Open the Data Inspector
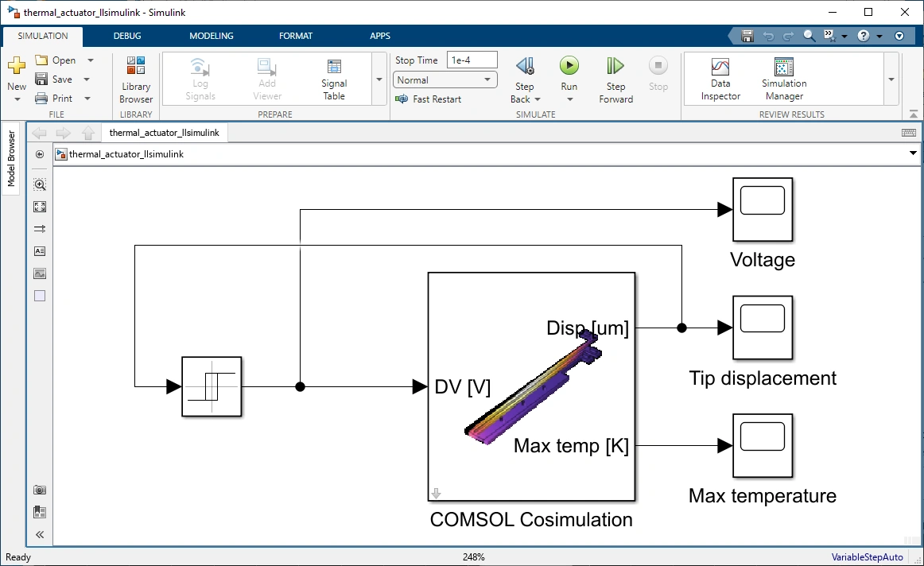 [720, 79]
